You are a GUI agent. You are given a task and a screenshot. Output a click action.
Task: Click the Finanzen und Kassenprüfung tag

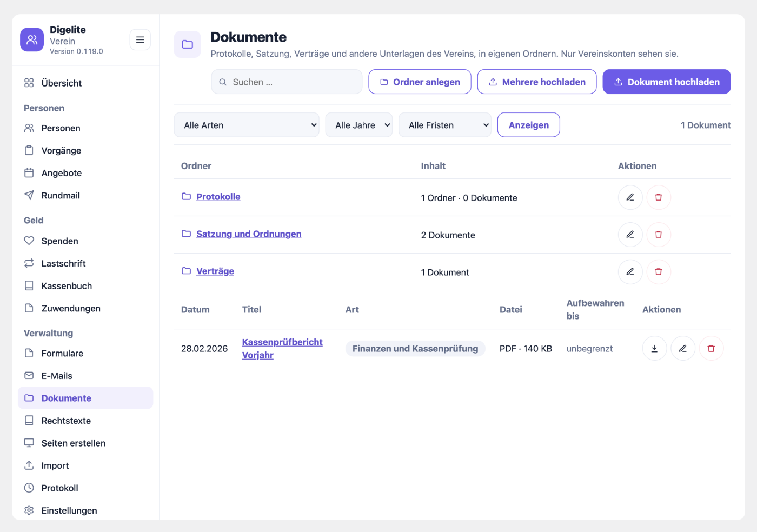pyautogui.click(x=415, y=349)
